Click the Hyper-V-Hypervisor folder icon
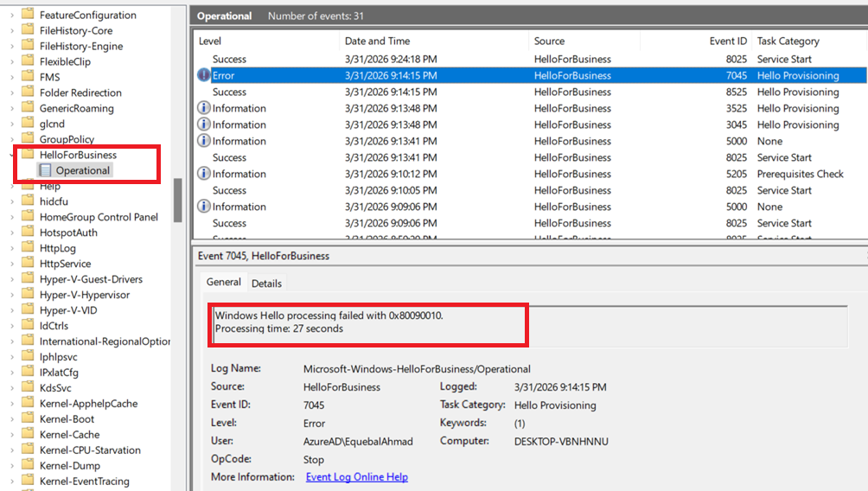Viewport: 868px width, 491px height. [28, 295]
